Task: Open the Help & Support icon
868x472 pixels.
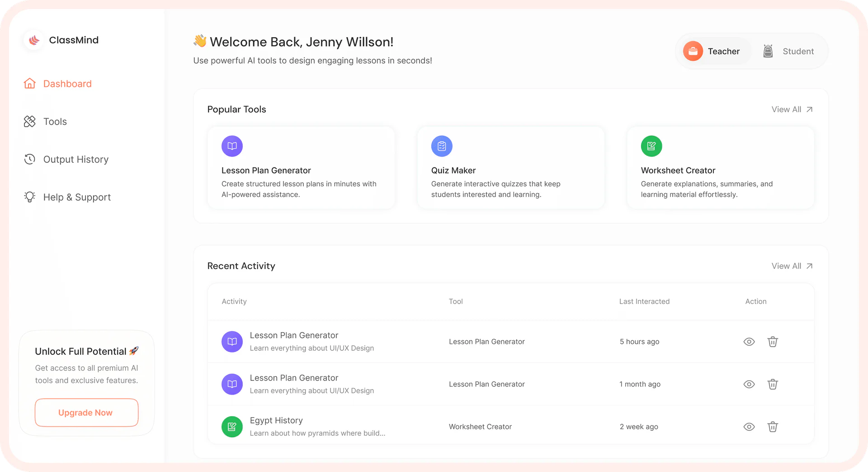Action: click(29, 197)
